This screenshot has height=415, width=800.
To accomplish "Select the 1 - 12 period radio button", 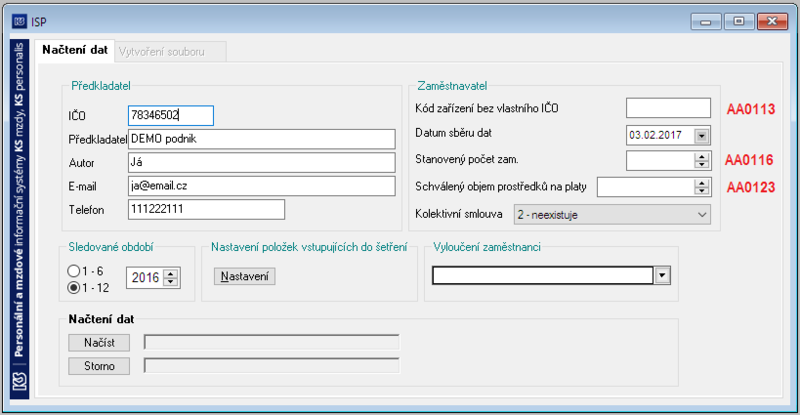I will 73,288.
